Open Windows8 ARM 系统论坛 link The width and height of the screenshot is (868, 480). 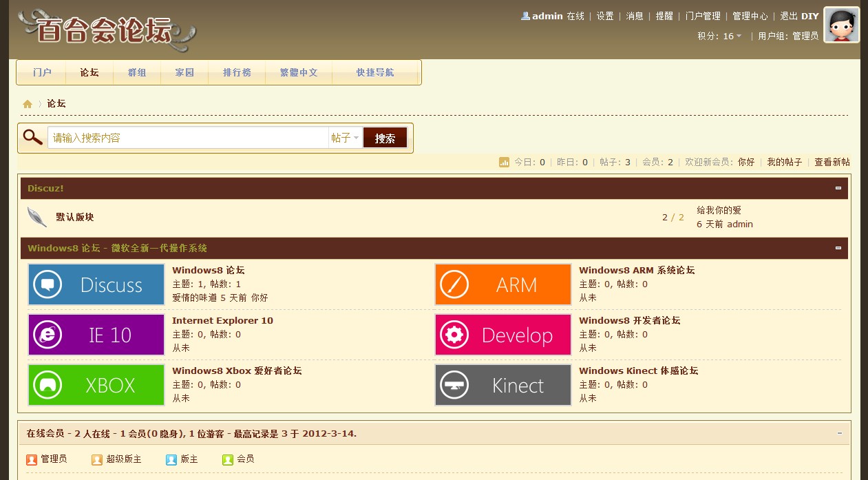(637, 271)
